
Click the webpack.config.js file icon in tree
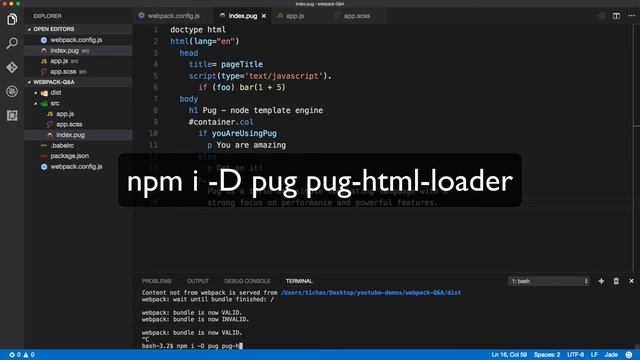[x=44, y=167]
